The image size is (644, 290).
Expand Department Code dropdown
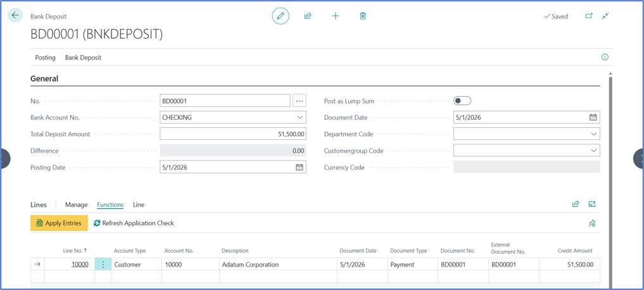pyautogui.click(x=593, y=134)
